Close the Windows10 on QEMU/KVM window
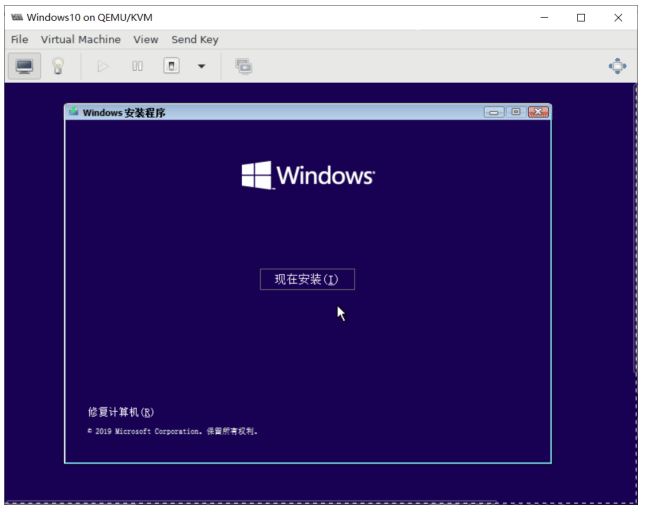Screen dimensions: 647x512 618,17
